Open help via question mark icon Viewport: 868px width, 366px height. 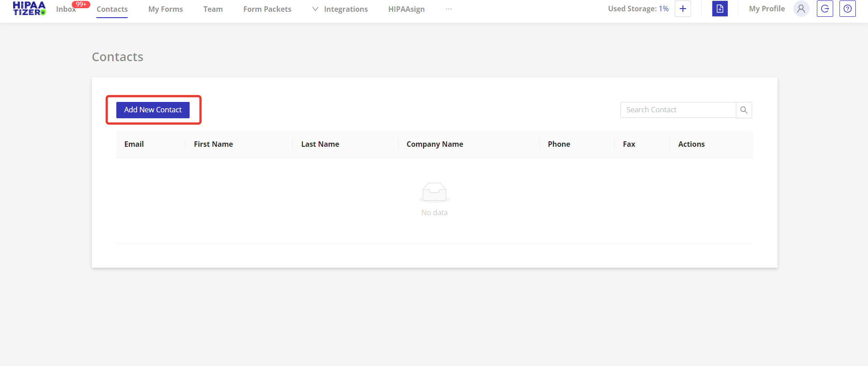click(847, 9)
